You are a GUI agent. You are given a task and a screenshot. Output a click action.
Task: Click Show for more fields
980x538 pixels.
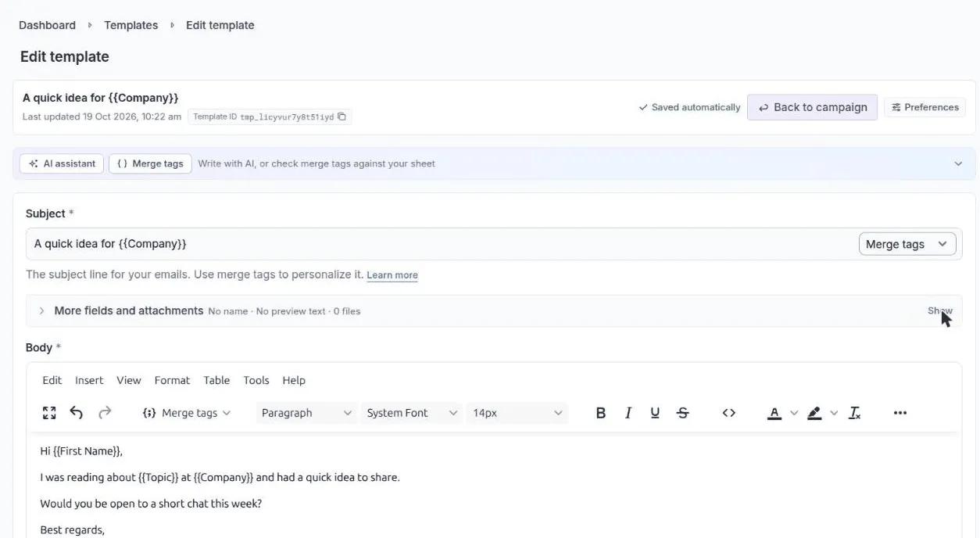pos(940,311)
